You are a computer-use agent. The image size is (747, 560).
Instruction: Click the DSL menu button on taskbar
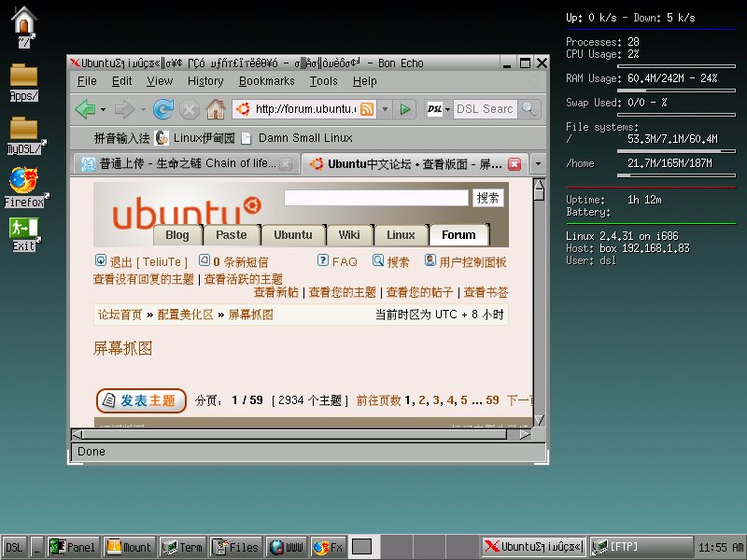(14, 547)
